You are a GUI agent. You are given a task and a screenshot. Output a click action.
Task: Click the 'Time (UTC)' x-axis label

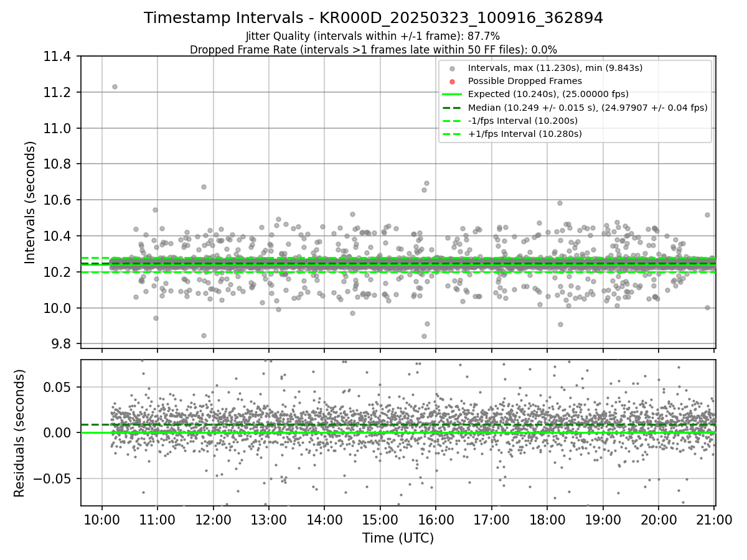[398, 538]
